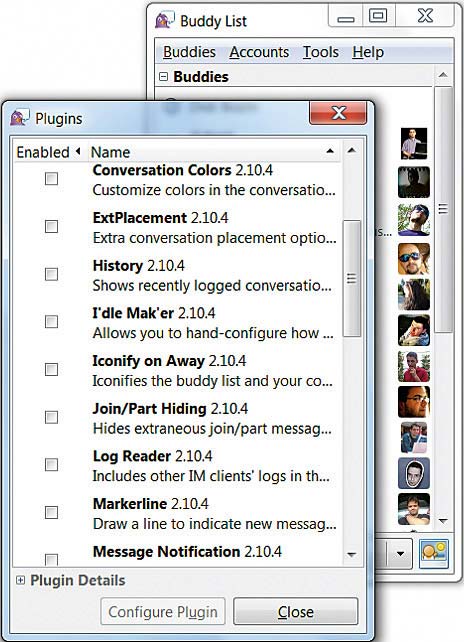Click the Pidgin icon in Plugins title bar
This screenshot has height=642, width=464.
(20, 118)
